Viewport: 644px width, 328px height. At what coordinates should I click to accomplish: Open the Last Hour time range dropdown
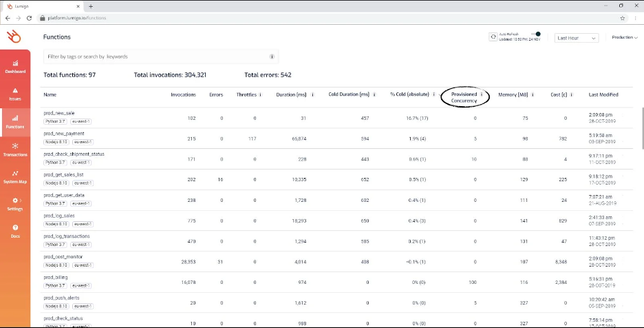coord(577,39)
